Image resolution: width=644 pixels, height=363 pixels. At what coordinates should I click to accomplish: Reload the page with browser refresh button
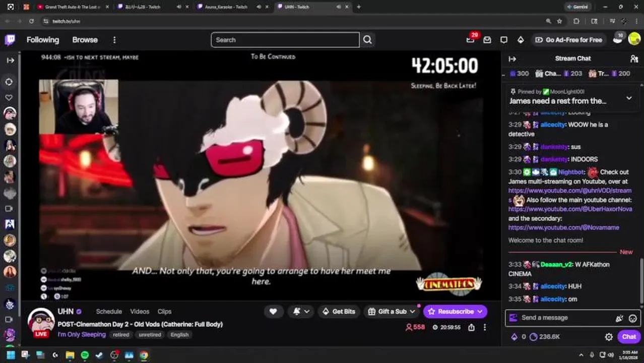31,21
